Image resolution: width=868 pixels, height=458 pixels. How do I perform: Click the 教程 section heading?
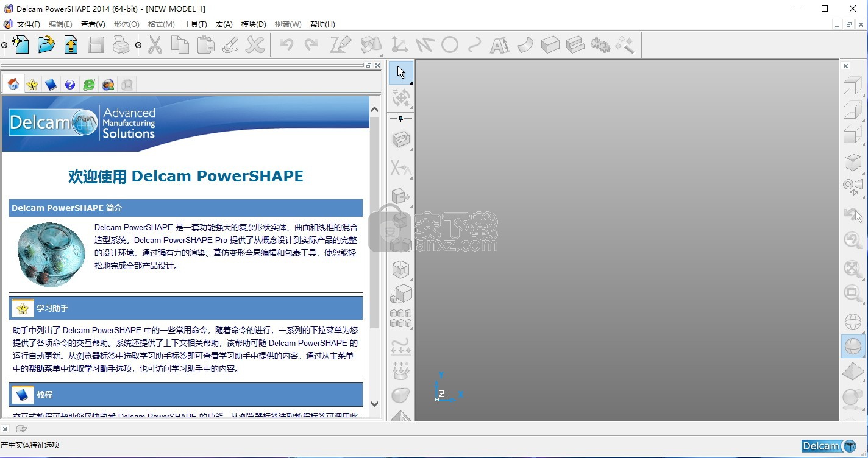[x=44, y=395]
